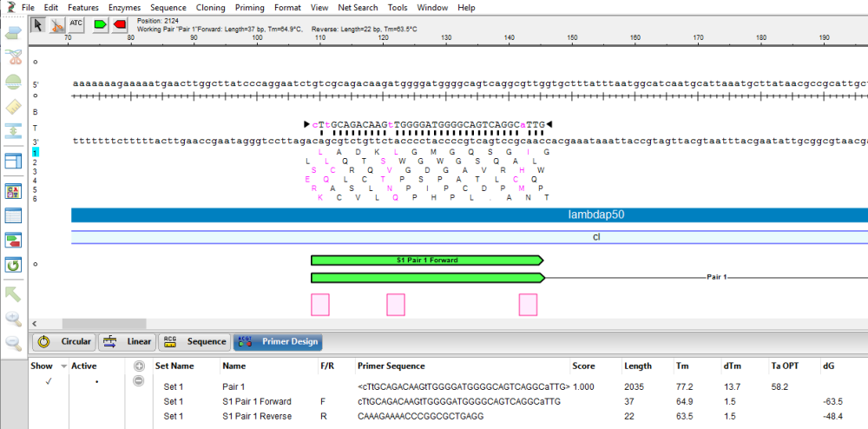Image resolution: width=868 pixels, height=429 pixels.
Task: Switch to the Linear view tab
Action: pyautogui.click(x=128, y=341)
